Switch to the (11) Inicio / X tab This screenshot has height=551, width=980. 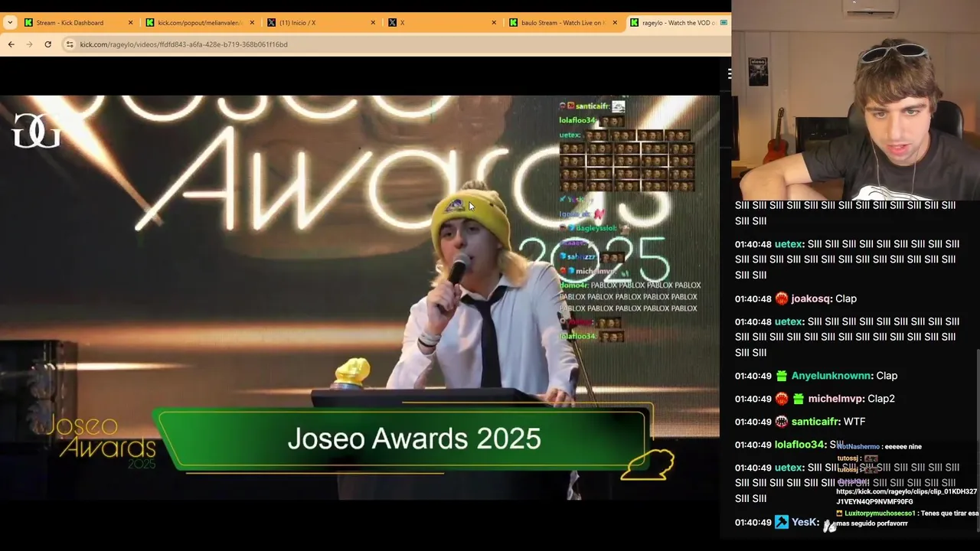click(x=322, y=22)
